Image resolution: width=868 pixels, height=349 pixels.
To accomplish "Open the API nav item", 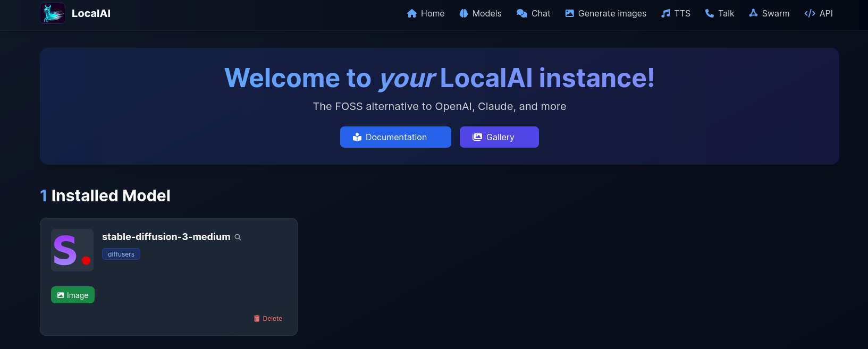I will coord(819,13).
